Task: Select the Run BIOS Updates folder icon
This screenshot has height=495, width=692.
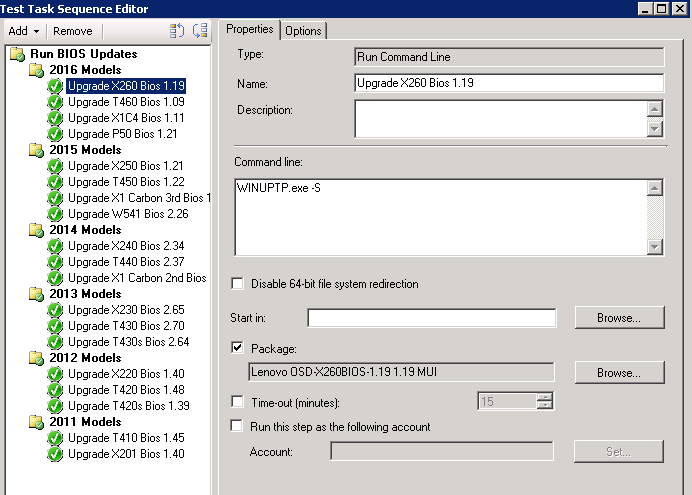Action: (x=18, y=54)
